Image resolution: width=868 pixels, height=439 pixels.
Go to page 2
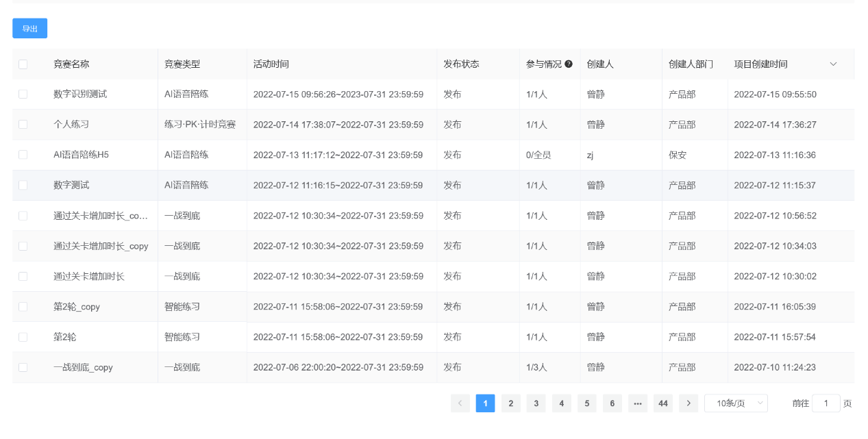(x=510, y=404)
